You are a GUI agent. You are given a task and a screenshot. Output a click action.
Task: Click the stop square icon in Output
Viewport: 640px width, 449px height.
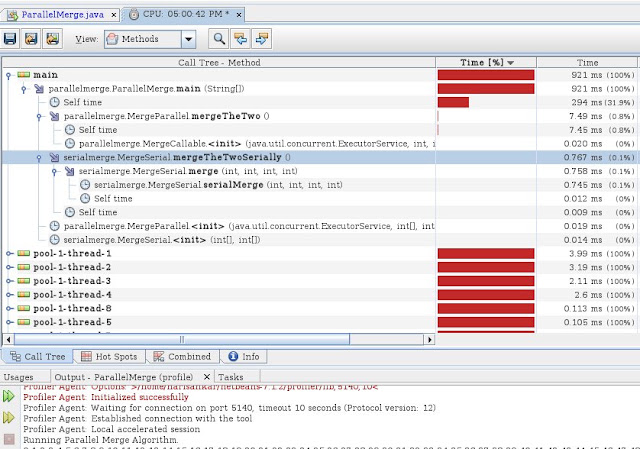9,439
